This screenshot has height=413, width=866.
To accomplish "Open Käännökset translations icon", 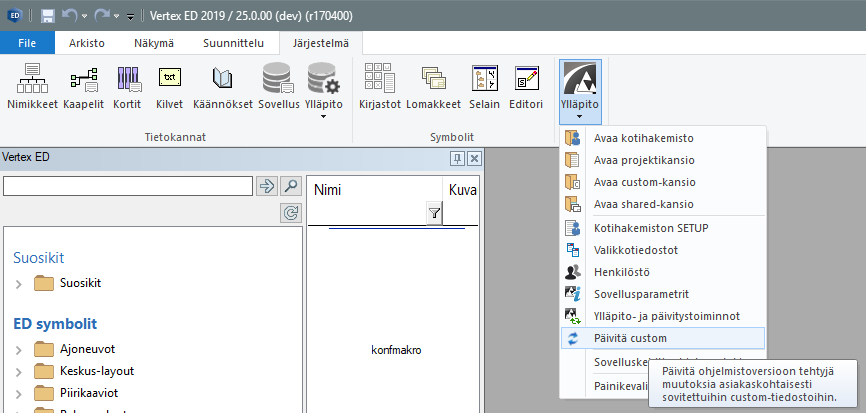I will point(224,86).
